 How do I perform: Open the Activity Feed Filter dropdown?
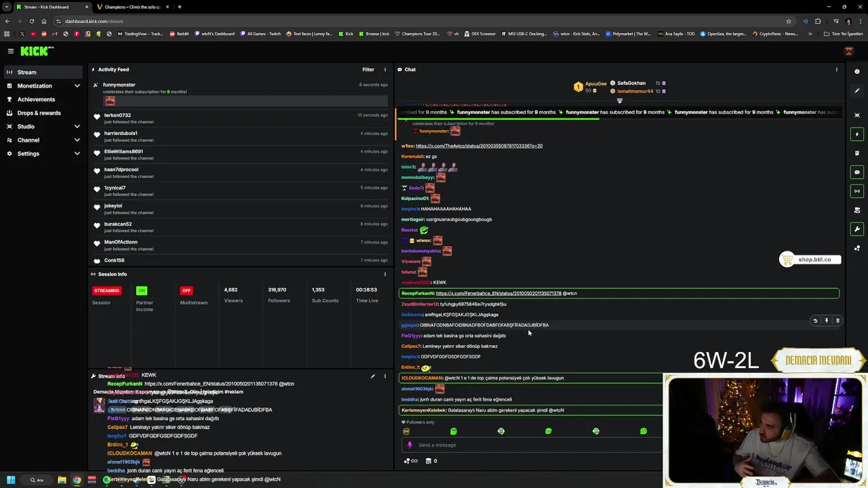coord(368,69)
